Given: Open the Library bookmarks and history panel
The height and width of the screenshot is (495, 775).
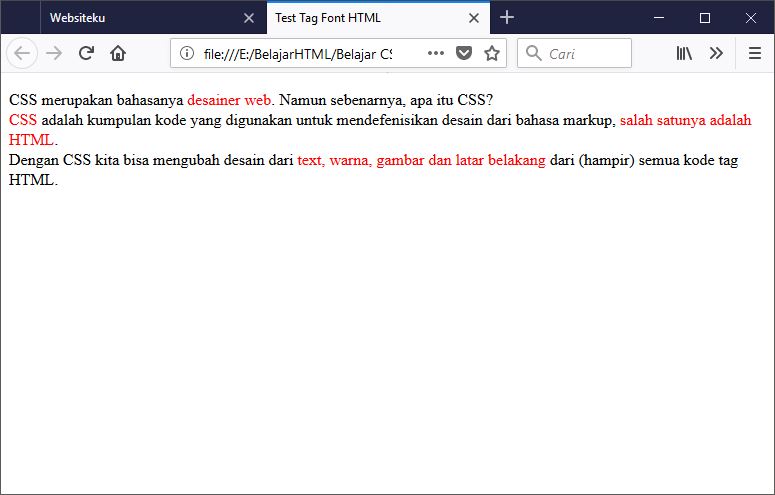Looking at the screenshot, I should click(x=684, y=53).
